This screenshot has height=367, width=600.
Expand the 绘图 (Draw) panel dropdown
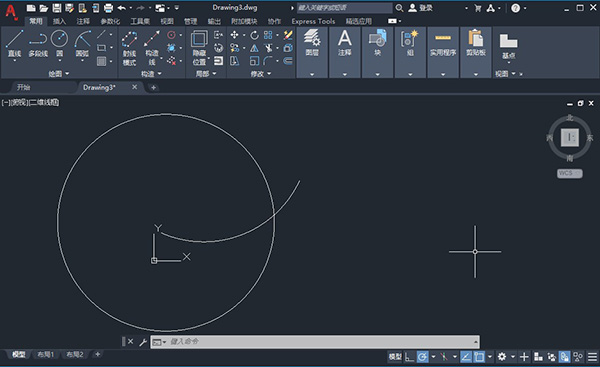tap(67, 73)
